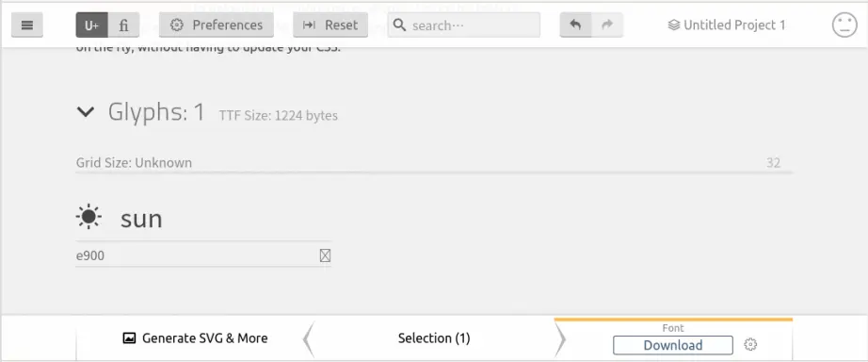Open the hamburger main menu

27,25
